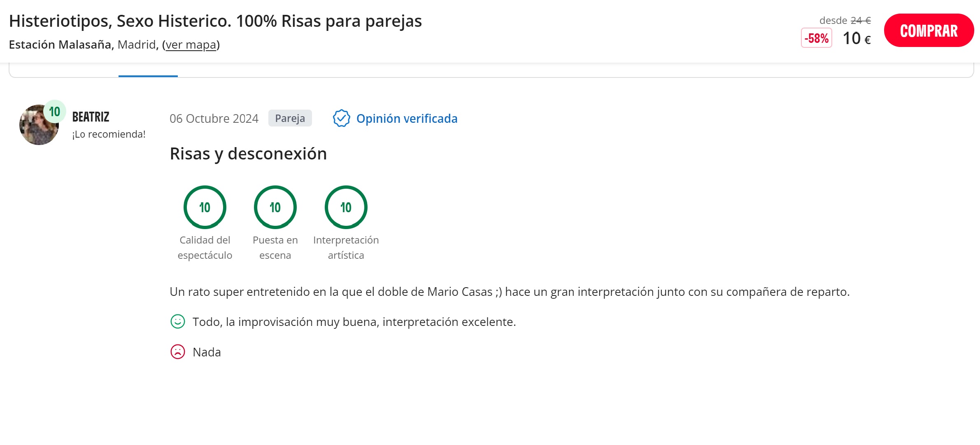This screenshot has width=980, height=445.
Task: Click the -58% discount badge
Action: click(x=817, y=38)
